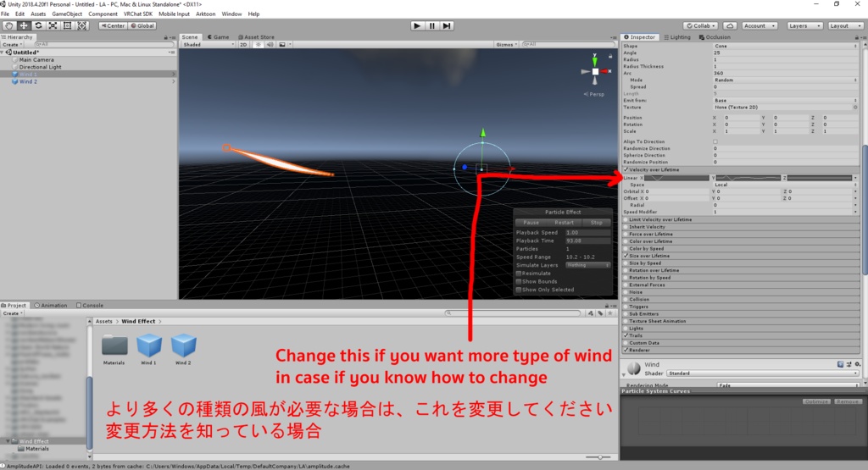
Task: Enable Color over Lifetime module
Action: coord(626,241)
